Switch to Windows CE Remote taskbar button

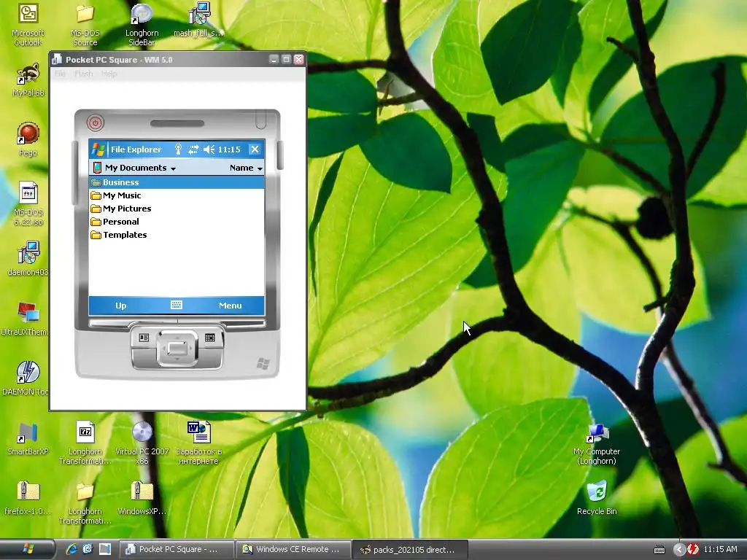click(294, 550)
